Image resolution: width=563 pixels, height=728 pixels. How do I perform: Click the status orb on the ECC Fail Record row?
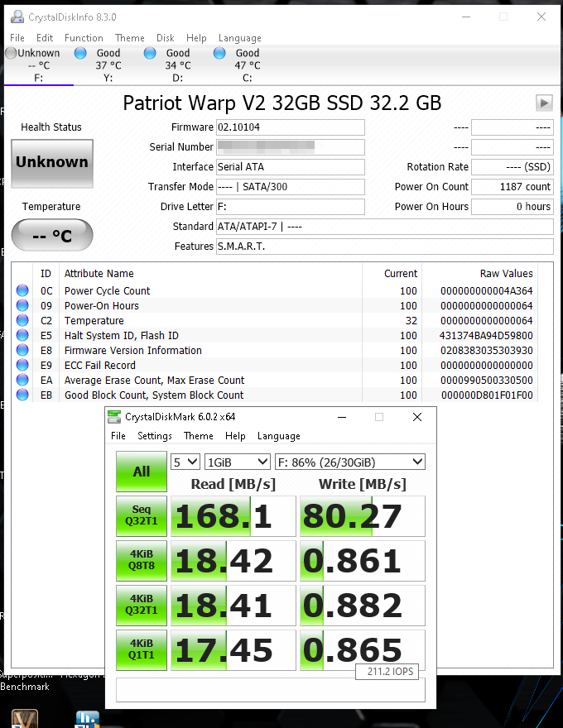pyautogui.click(x=22, y=365)
